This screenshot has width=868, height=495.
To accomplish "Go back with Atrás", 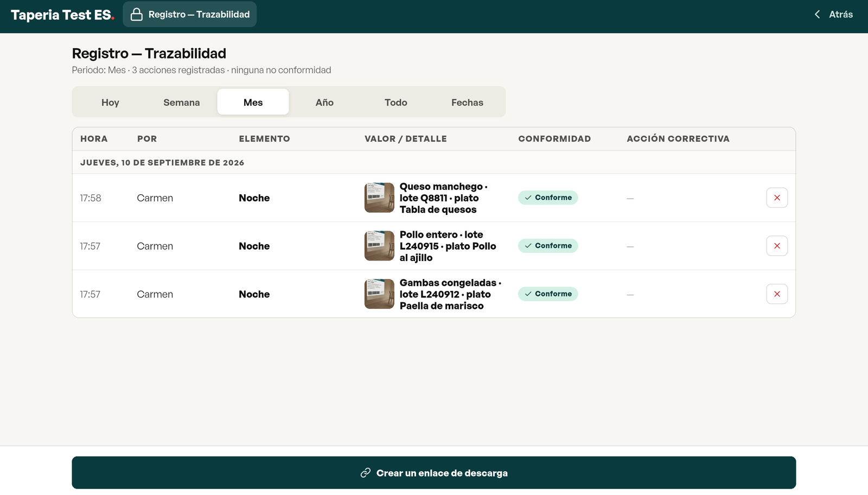I will (x=833, y=15).
